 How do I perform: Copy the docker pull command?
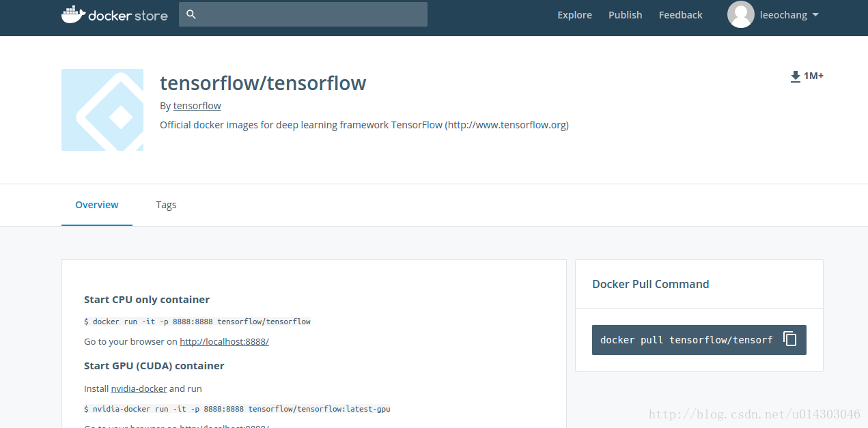[790, 339]
